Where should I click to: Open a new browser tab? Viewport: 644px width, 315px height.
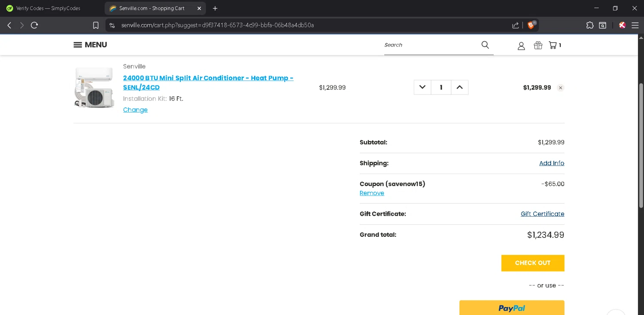(215, 8)
